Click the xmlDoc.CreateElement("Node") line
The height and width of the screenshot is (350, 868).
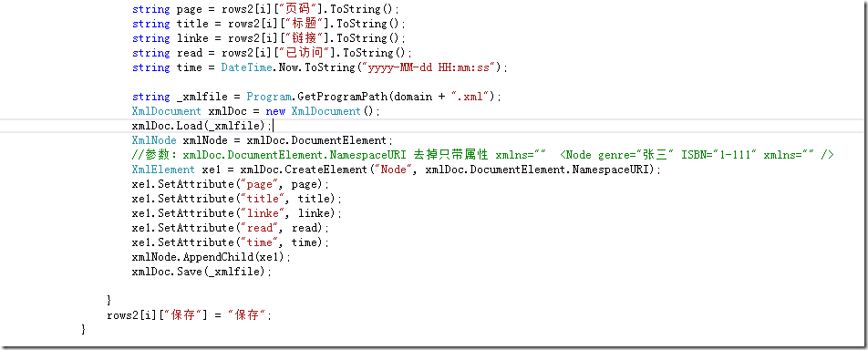coord(397,170)
